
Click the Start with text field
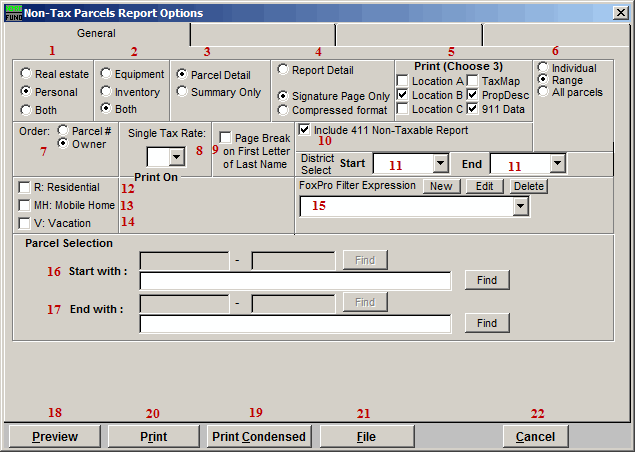[296, 281]
